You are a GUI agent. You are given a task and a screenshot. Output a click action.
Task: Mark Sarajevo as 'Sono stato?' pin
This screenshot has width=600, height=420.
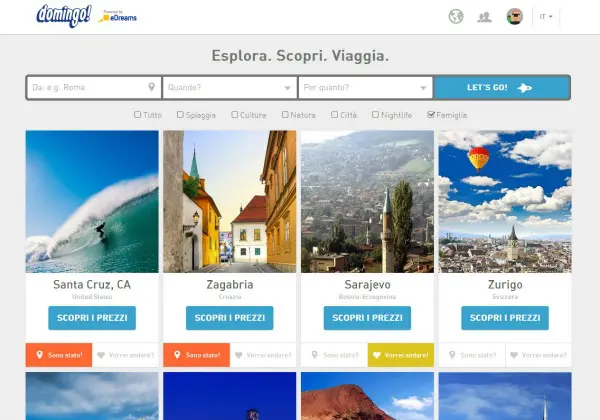334,355
